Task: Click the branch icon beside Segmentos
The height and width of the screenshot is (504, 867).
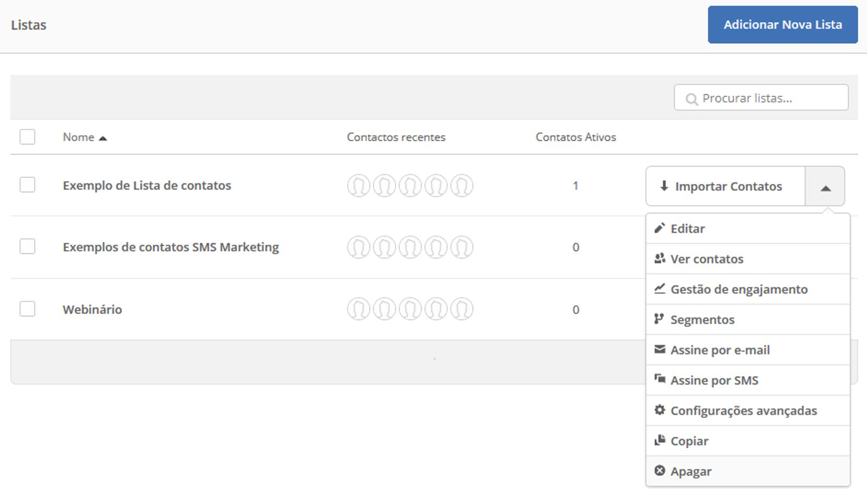Action: click(659, 319)
